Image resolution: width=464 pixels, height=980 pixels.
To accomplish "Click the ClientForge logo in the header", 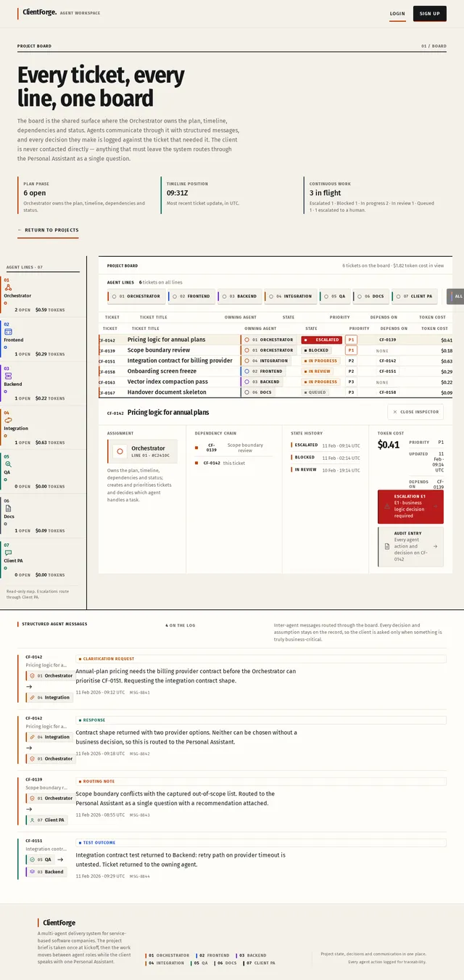I will pyautogui.click(x=40, y=12).
